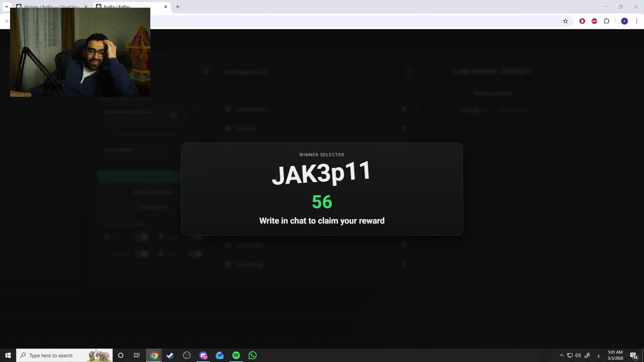Launch Steam from the taskbar
Viewport: 644px width, 362px height.
(x=170, y=355)
